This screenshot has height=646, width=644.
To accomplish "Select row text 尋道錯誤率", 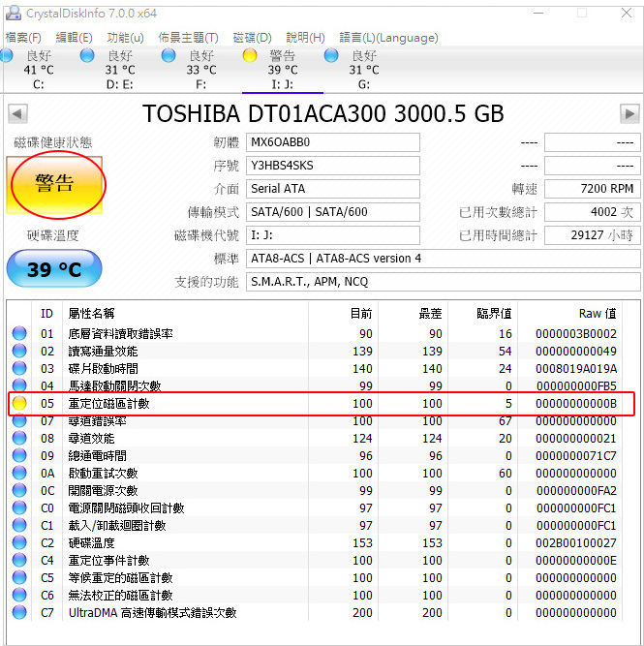I will [97, 421].
